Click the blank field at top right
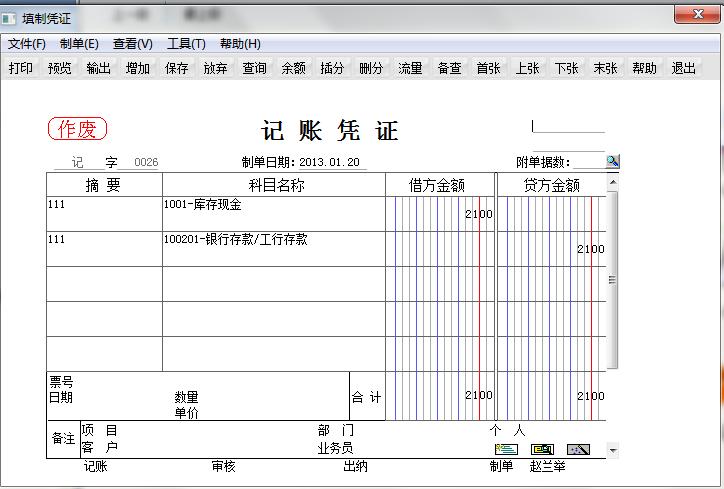This screenshot has width=724, height=489. [568, 126]
